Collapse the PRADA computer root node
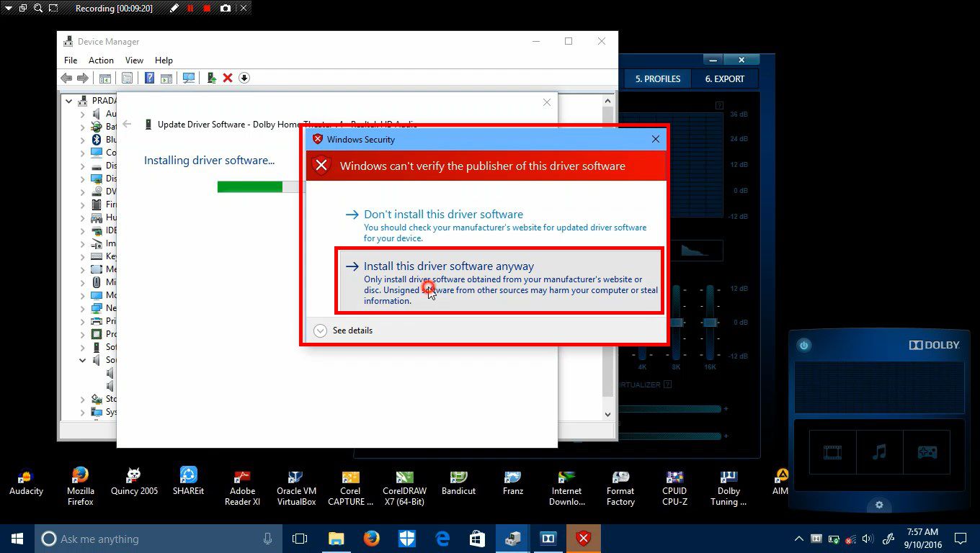The width and height of the screenshot is (980, 553). click(x=69, y=101)
